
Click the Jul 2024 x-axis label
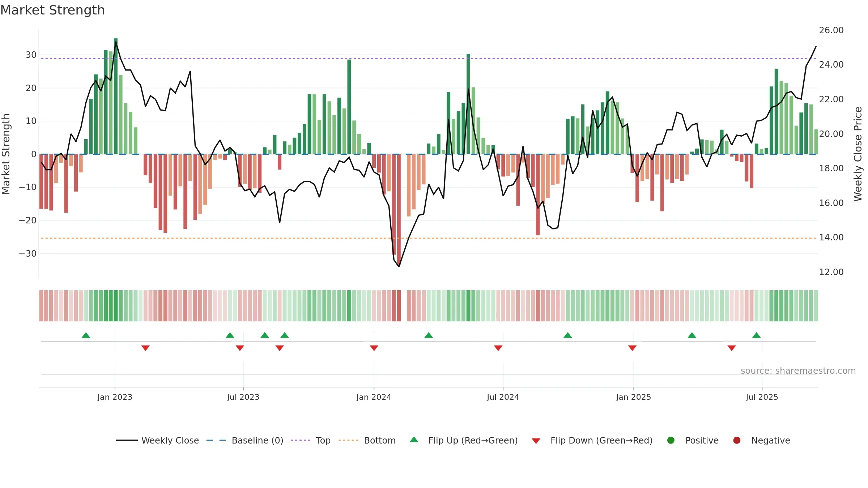click(x=503, y=397)
